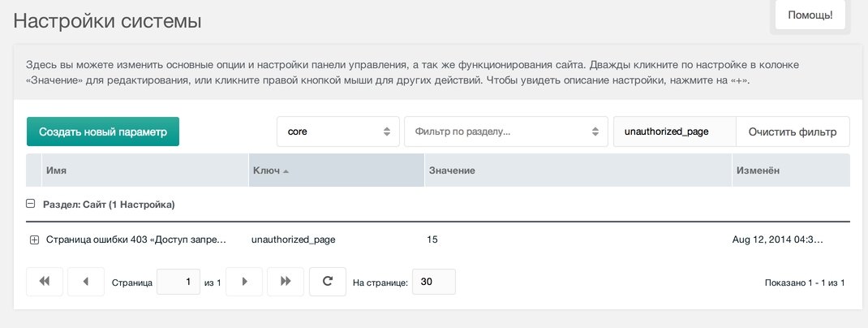Expand description of unauthorized_page setting row

[34, 240]
